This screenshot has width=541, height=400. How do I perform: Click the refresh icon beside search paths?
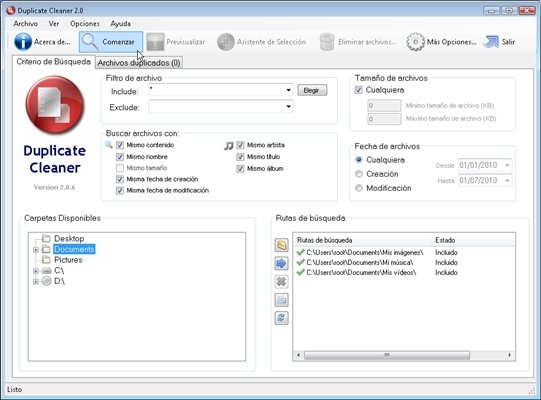282,318
